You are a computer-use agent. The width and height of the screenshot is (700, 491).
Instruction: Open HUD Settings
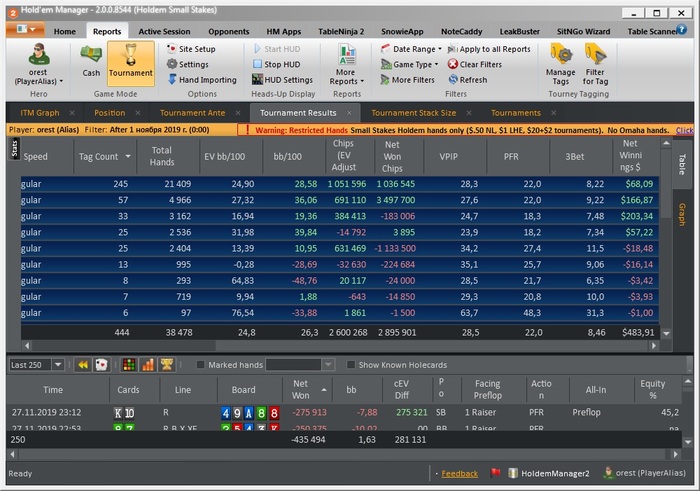coord(282,80)
